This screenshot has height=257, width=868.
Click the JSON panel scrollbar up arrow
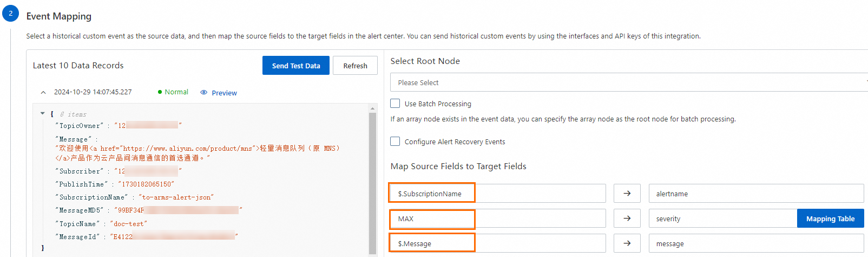pyautogui.click(x=372, y=108)
